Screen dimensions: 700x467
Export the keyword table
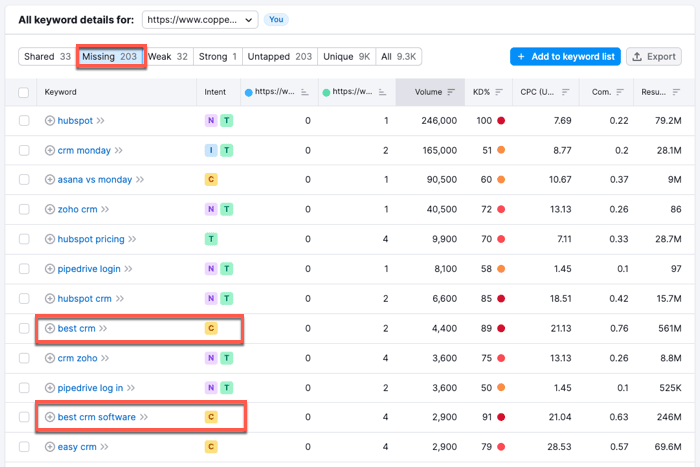[x=654, y=57]
